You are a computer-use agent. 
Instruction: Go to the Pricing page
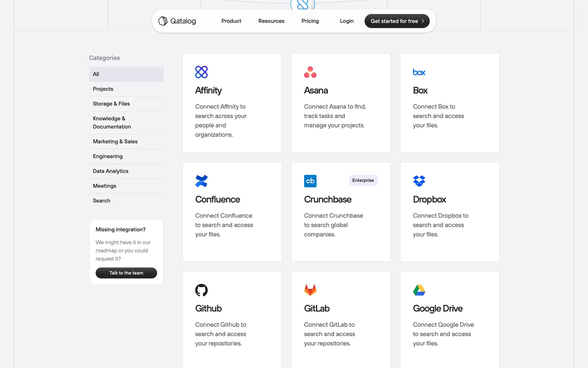pos(310,21)
